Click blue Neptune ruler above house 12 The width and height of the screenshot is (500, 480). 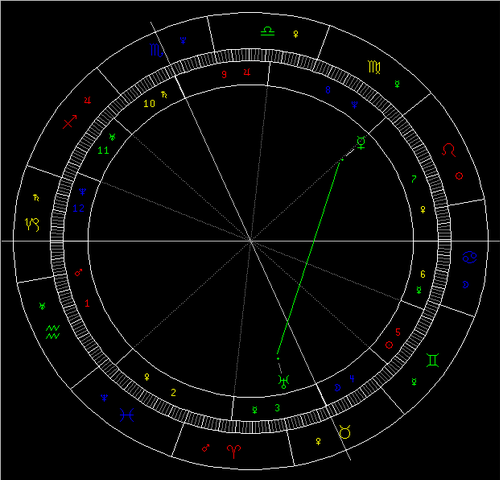[82, 192]
